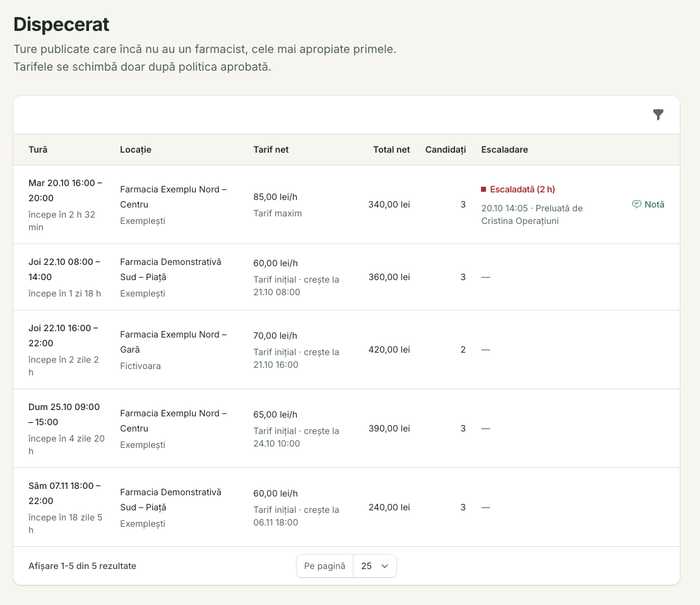Click the Tarif net column header
The width and height of the screenshot is (700, 605).
point(271,150)
